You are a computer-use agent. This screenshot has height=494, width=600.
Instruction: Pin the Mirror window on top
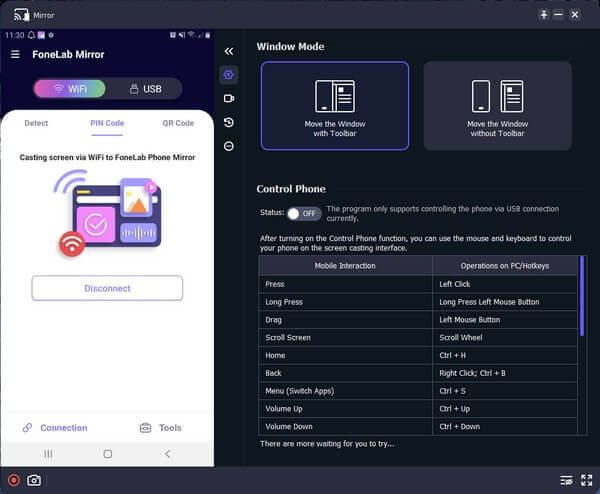(544, 15)
